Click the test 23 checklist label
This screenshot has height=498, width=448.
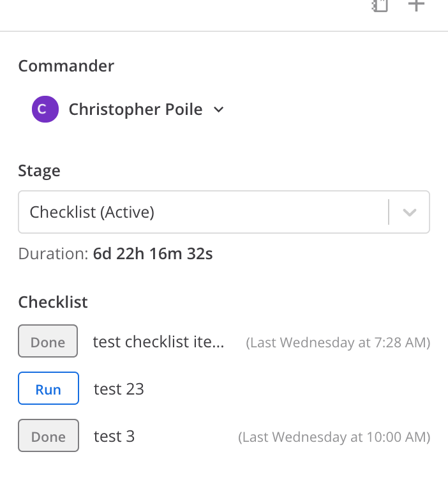pyautogui.click(x=119, y=389)
